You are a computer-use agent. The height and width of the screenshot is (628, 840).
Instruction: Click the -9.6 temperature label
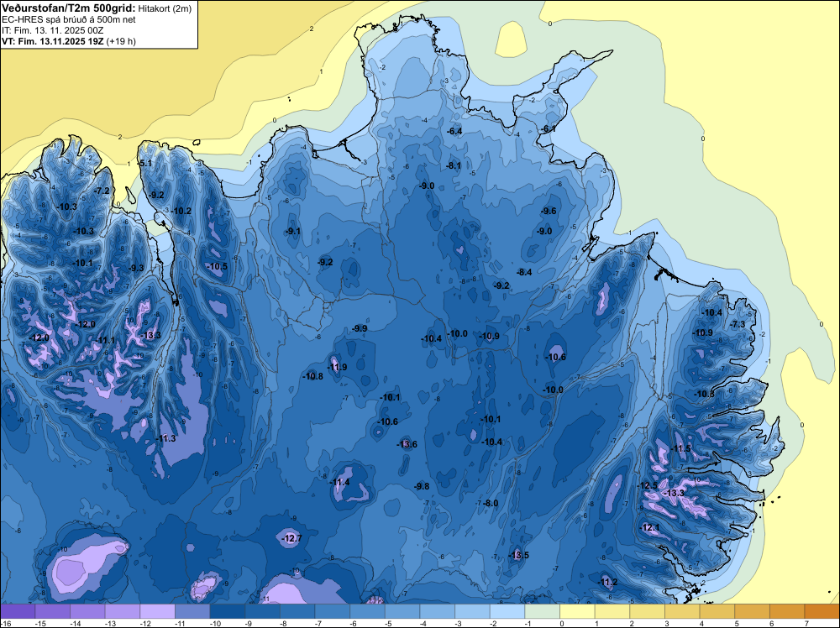(x=549, y=211)
